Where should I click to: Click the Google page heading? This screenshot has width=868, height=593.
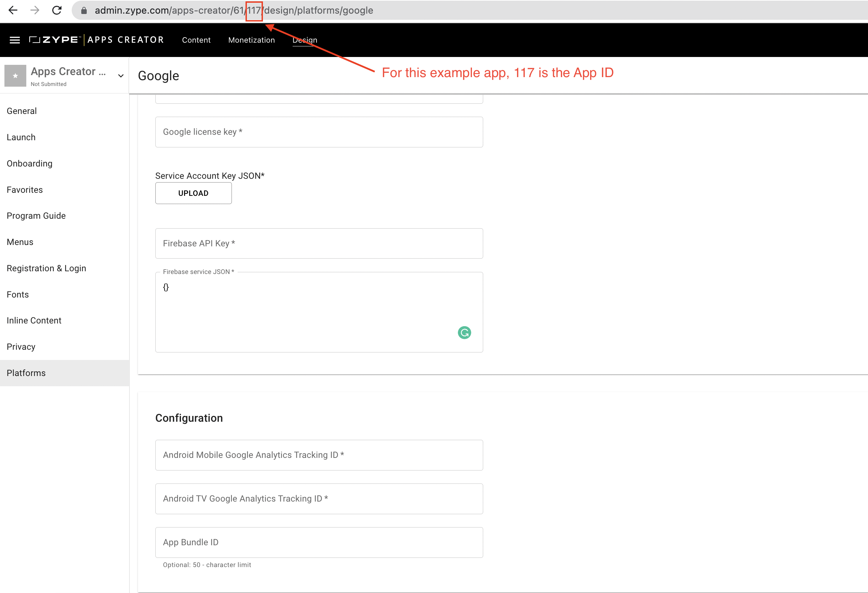[x=158, y=76]
